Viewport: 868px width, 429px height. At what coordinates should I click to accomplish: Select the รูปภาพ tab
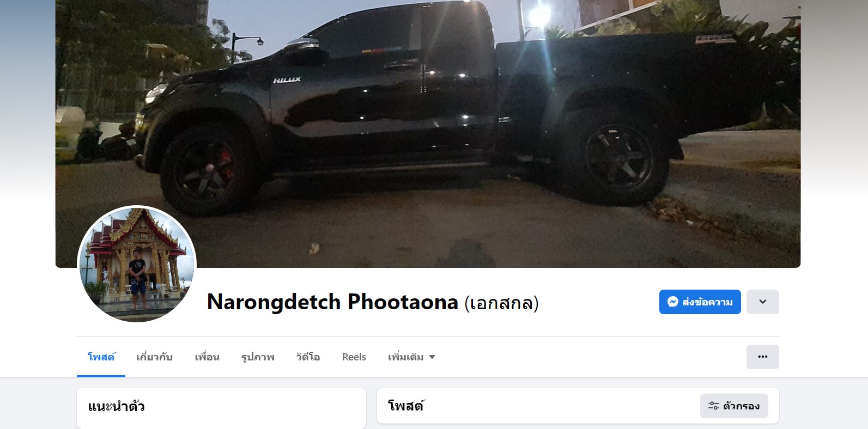tap(258, 357)
